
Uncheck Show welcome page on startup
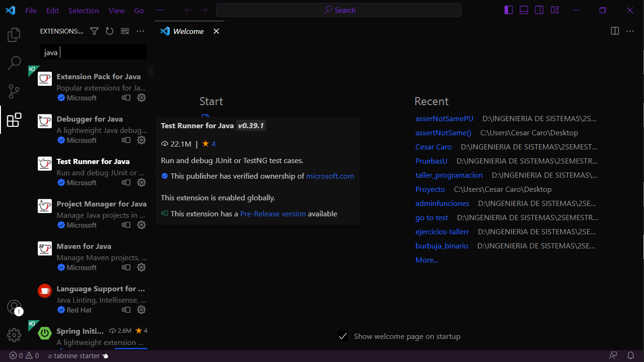click(343, 336)
